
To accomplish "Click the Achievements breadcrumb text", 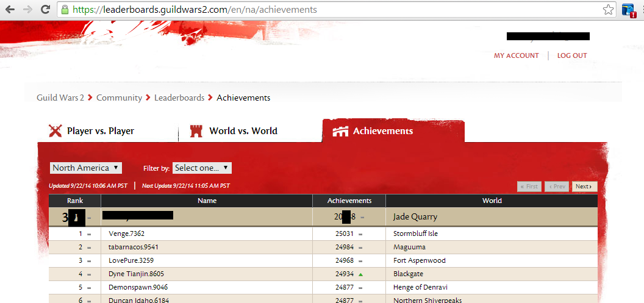I will 243,98.
